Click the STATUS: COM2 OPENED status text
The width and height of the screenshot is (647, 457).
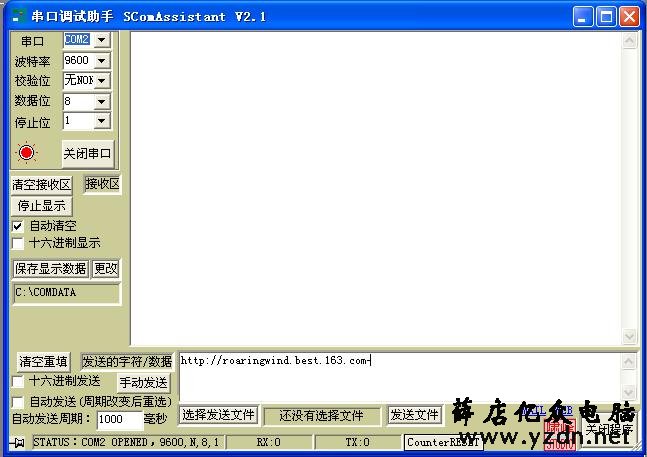128,443
